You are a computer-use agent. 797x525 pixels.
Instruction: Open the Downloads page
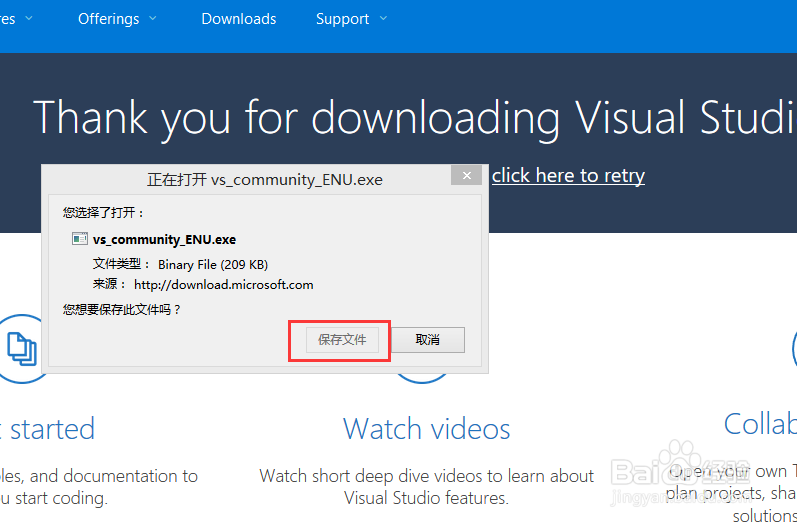tap(239, 19)
